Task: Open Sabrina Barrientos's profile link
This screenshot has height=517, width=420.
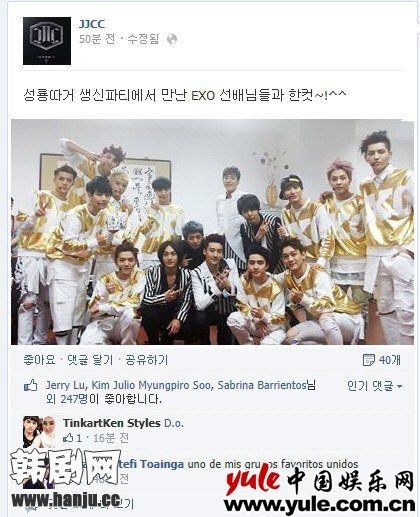Action: 262,385
